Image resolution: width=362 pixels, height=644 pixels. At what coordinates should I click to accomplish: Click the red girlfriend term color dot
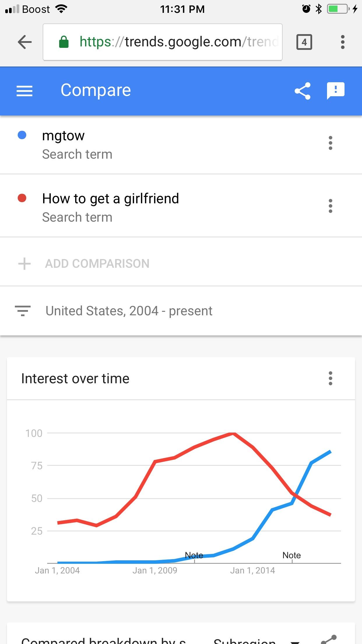coord(22,198)
